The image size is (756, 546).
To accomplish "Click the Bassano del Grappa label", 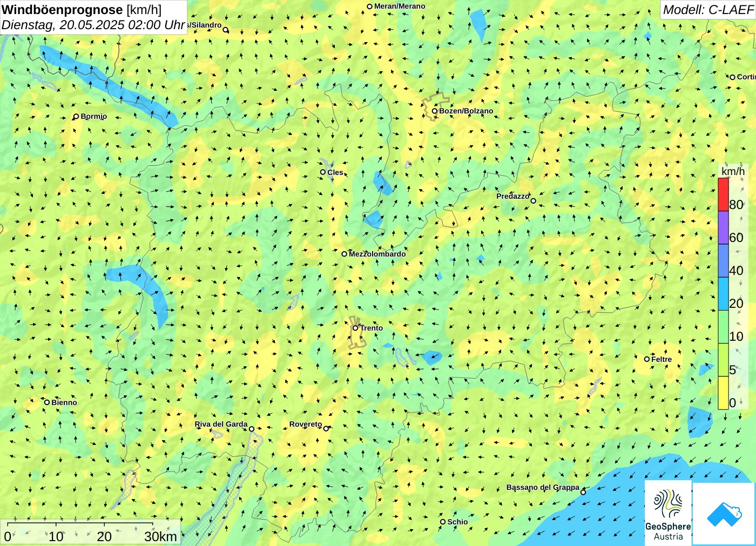I will click(x=543, y=487).
